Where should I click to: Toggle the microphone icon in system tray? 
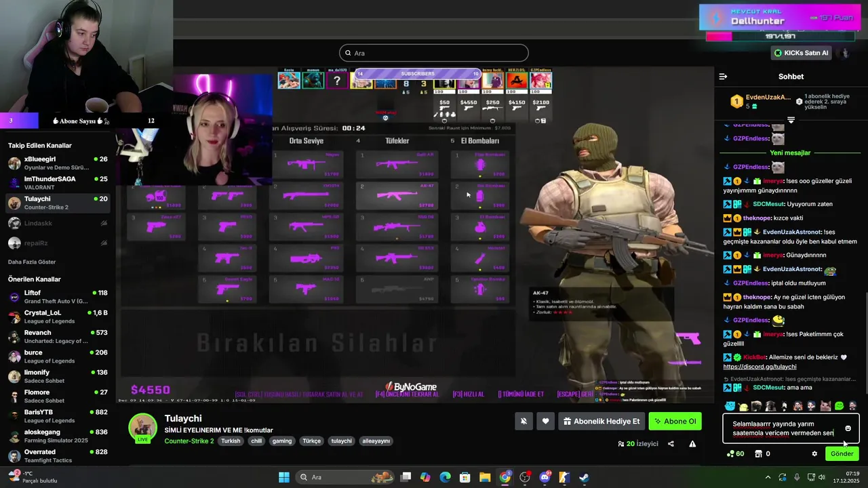[x=797, y=477]
